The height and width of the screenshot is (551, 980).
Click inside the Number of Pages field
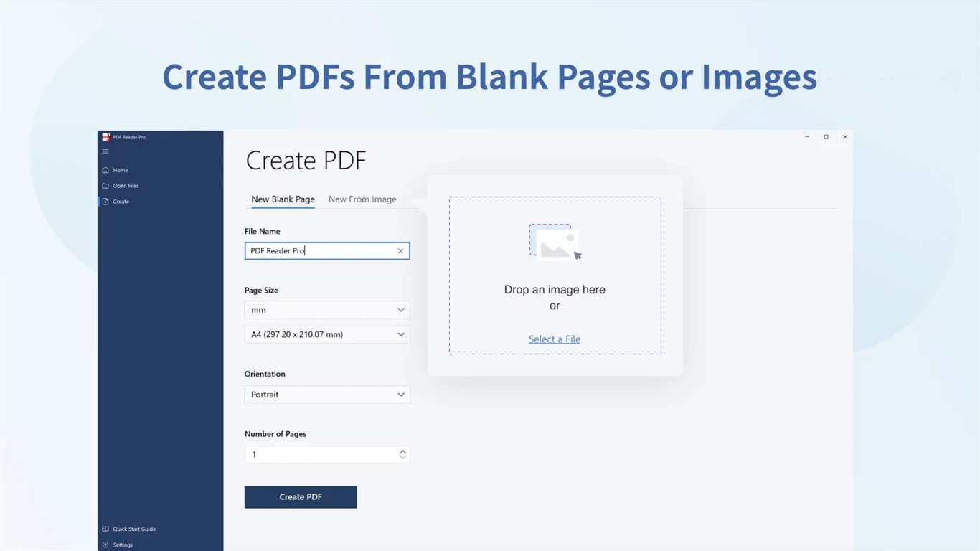point(327,454)
